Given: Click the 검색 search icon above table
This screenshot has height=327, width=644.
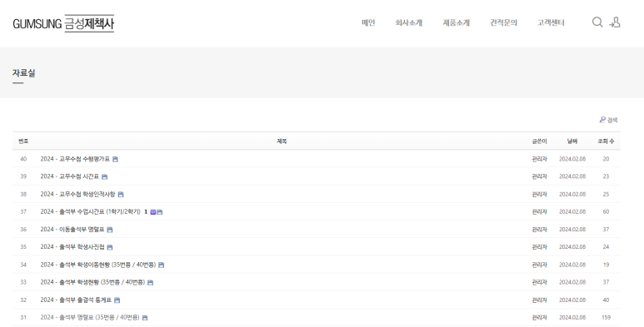Looking at the screenshot, I should (608, 120).
